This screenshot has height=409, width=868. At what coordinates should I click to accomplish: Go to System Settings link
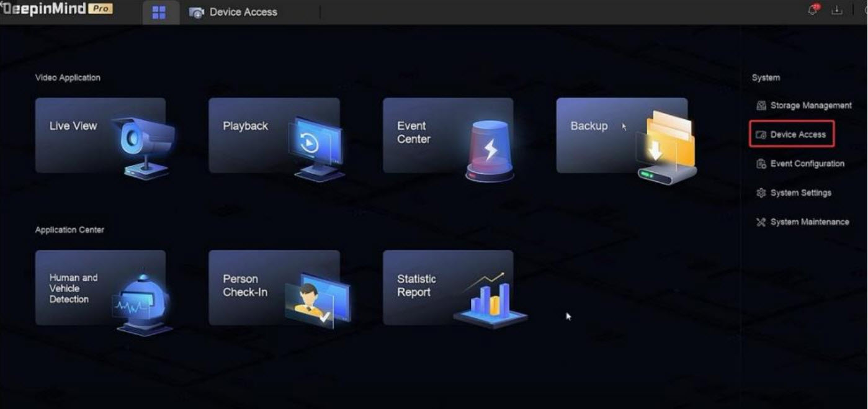pos(800,193)
